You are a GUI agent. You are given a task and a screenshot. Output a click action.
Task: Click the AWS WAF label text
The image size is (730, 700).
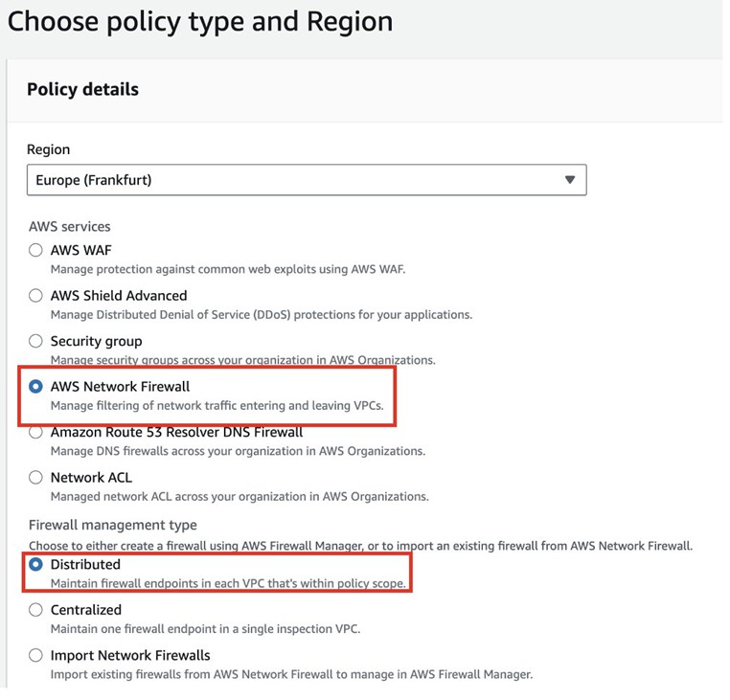[x=81, y=250]
